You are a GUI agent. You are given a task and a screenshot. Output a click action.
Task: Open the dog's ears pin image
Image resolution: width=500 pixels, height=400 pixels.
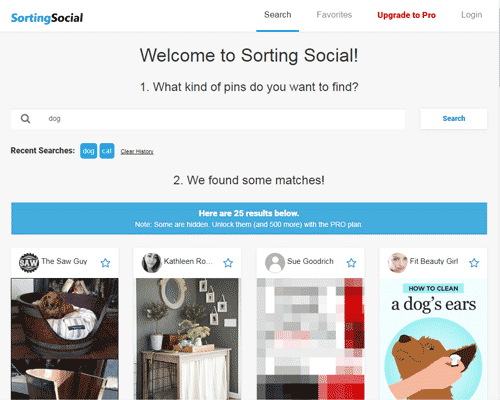(x=433, y=339)
